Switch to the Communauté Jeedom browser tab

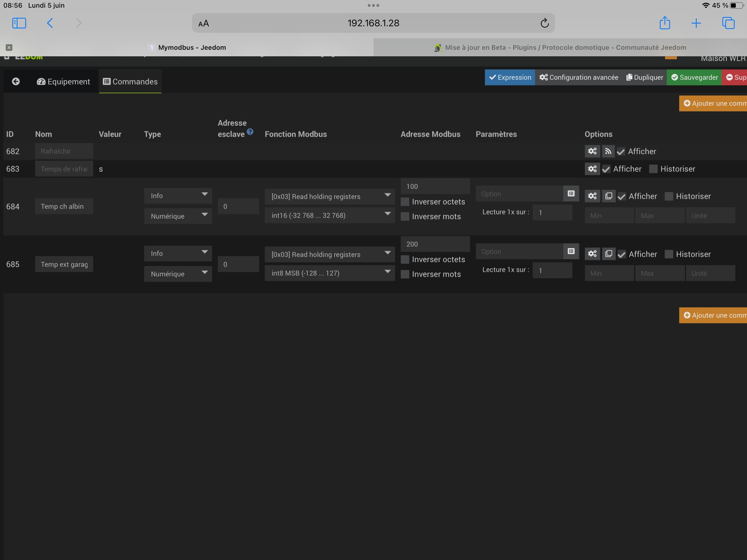pos(559,47)
